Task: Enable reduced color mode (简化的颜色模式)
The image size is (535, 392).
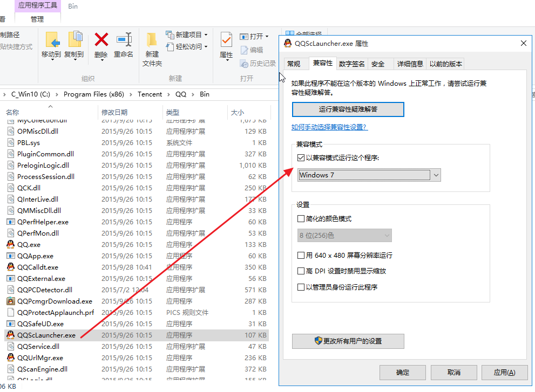Action: (301, 219)
